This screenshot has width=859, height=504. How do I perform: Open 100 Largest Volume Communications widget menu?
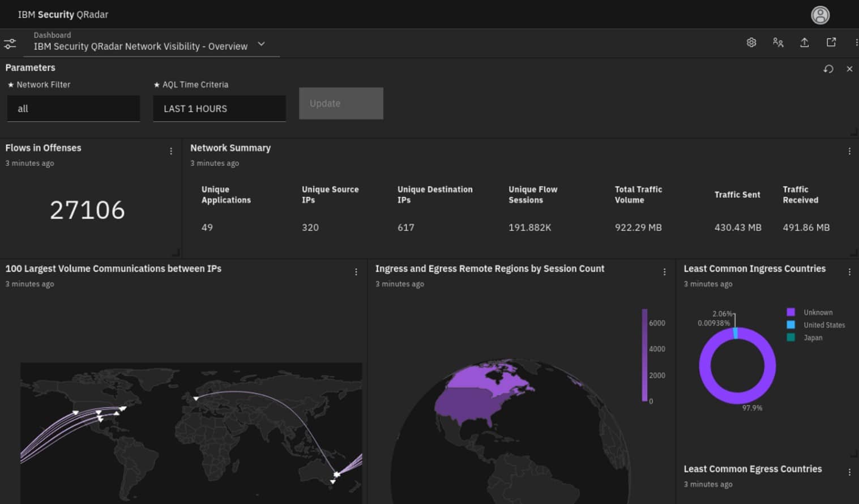356,272
